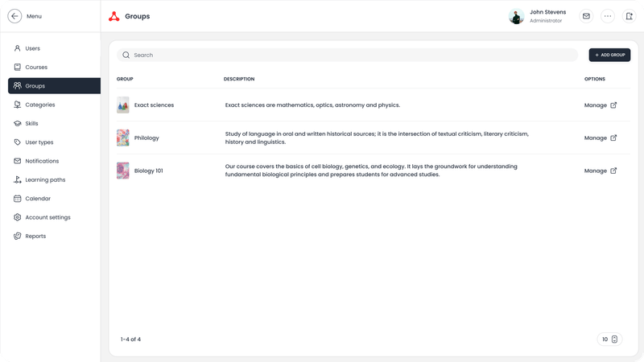Open Learning paths section

point(45,179)
